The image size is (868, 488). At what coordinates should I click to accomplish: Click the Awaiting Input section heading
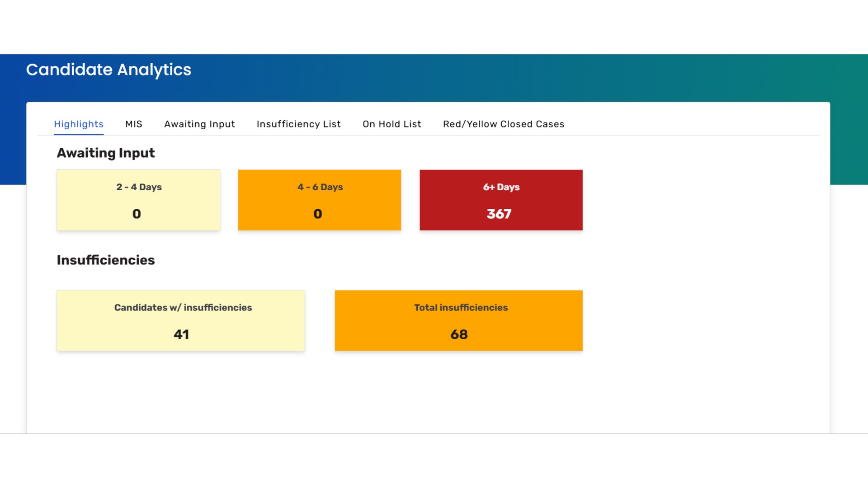(x=105, y=153)
